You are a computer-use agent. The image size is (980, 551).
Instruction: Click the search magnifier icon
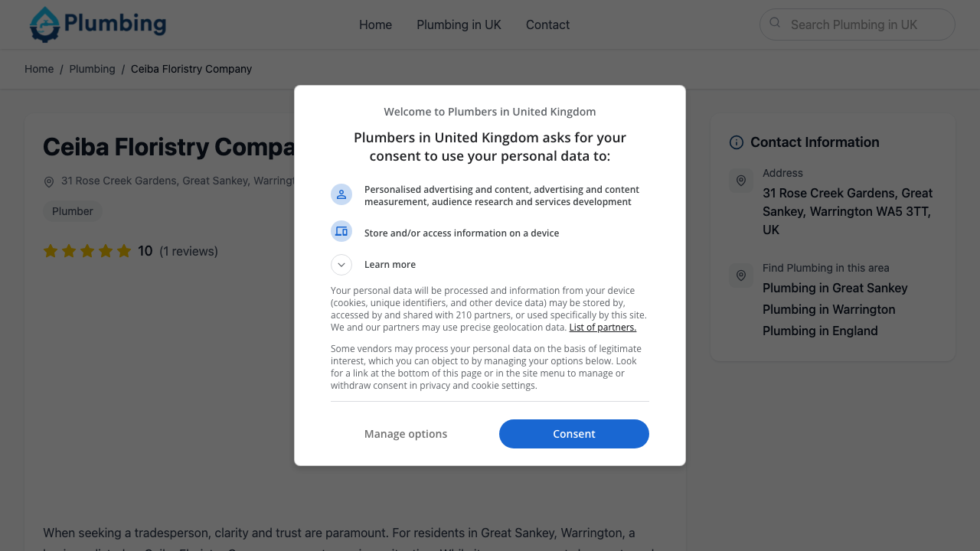pyautogui.click(x=775, y=23)
